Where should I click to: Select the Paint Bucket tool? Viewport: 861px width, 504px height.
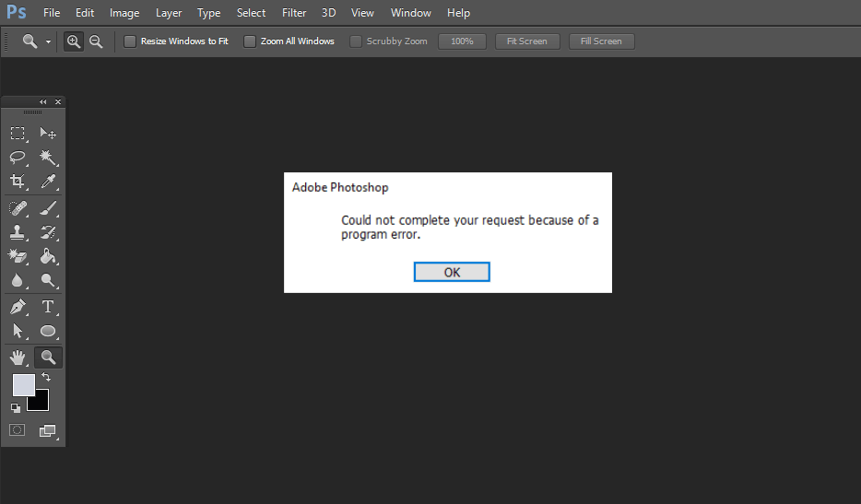pos(48,256)
